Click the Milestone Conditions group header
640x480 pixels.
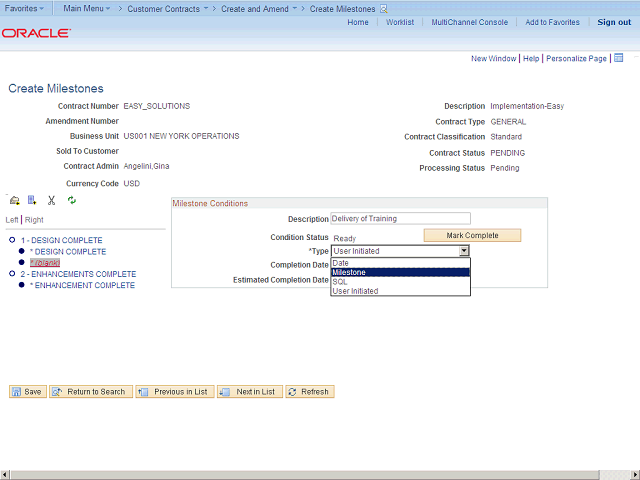click(x=210, y=203)
